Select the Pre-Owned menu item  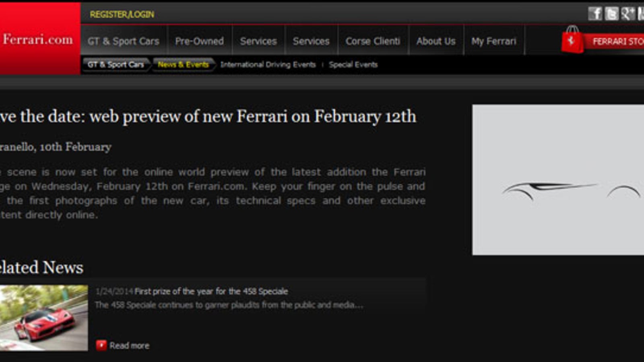tap(199, 41)
